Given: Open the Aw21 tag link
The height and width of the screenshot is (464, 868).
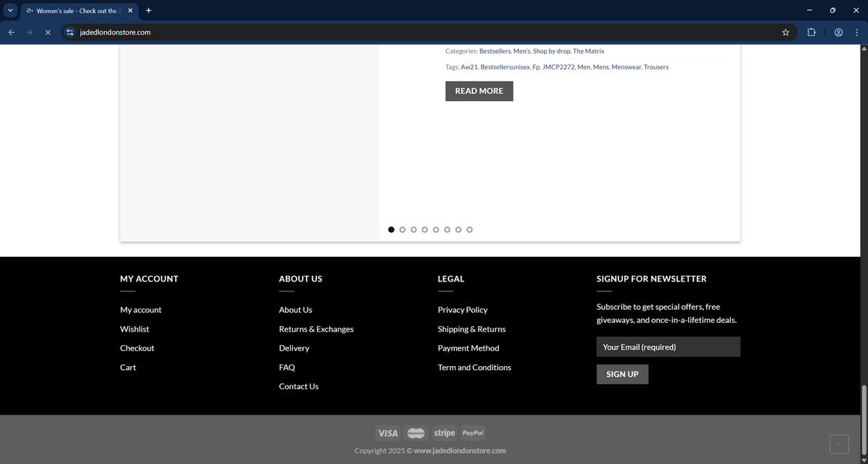Looking at the screenshot, I should pyautogui.click(x=469, y=67).
